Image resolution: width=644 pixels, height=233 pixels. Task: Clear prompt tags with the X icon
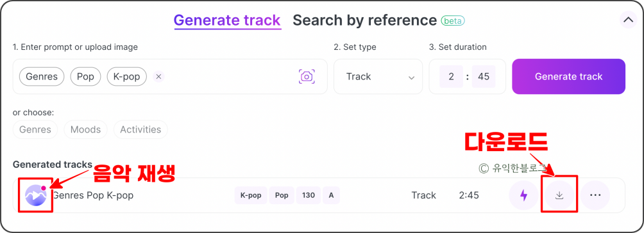point(158,77)
